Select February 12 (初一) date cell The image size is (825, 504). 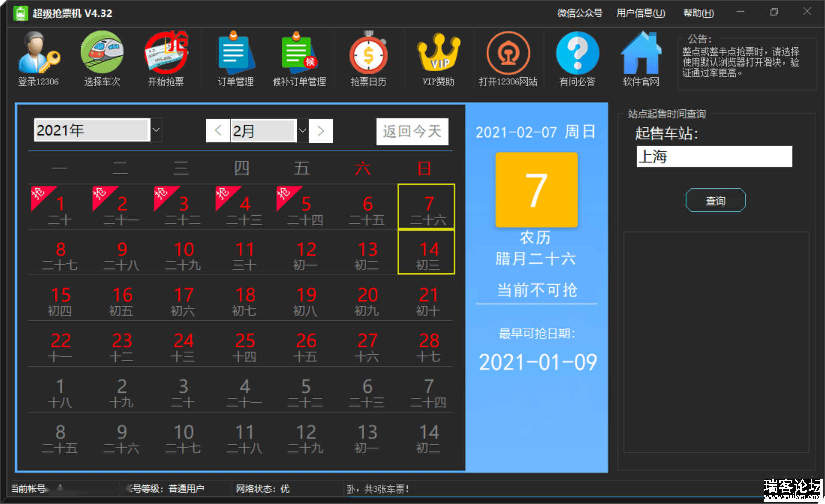coord(305,253)
